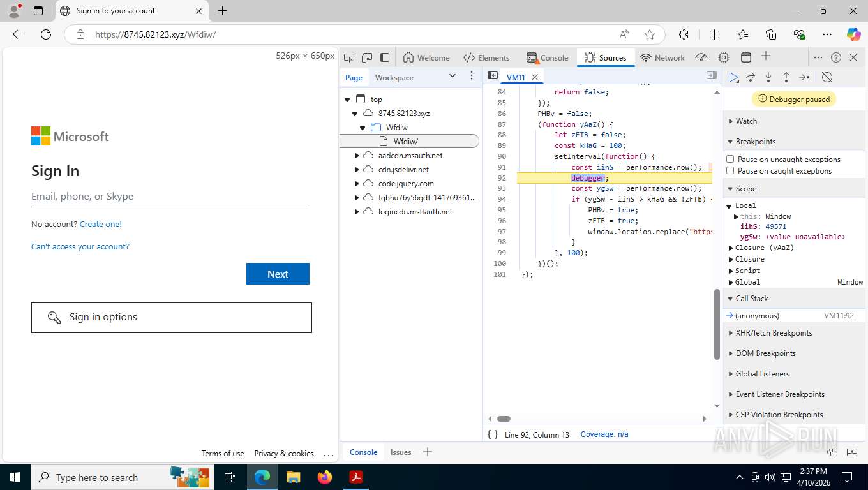Open DevTools help icon
Viewport: 868px width, 490px height.
coord(836,57)
